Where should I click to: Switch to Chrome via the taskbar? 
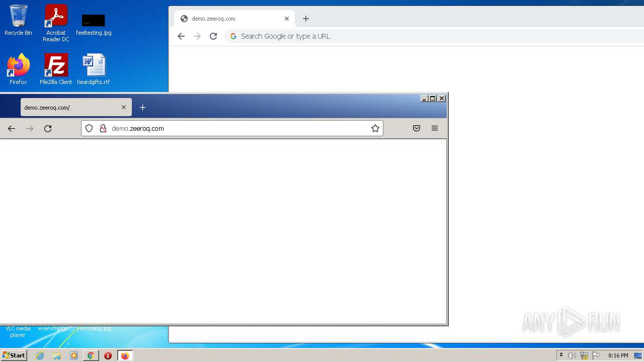91,355
